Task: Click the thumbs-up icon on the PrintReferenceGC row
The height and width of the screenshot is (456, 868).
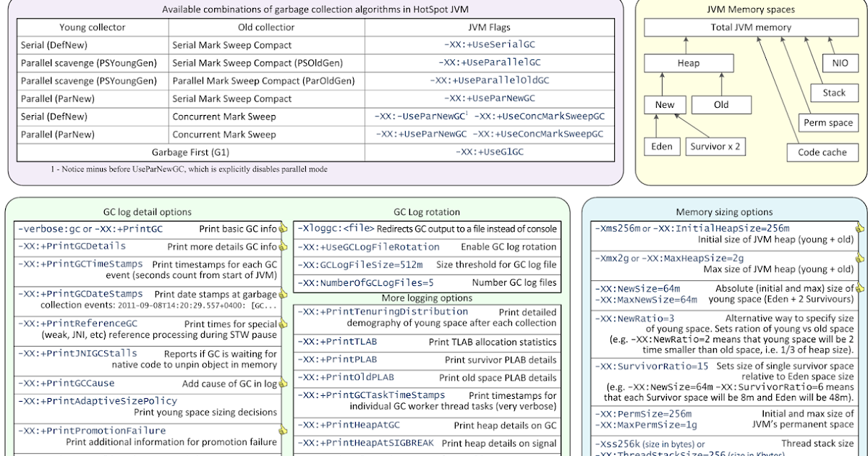Action: coord(283,324)
